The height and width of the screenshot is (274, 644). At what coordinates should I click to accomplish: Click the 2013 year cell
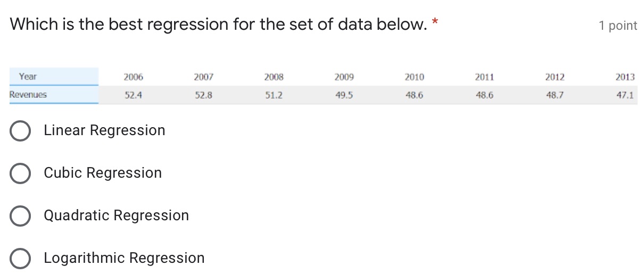[x=625, y=77]
